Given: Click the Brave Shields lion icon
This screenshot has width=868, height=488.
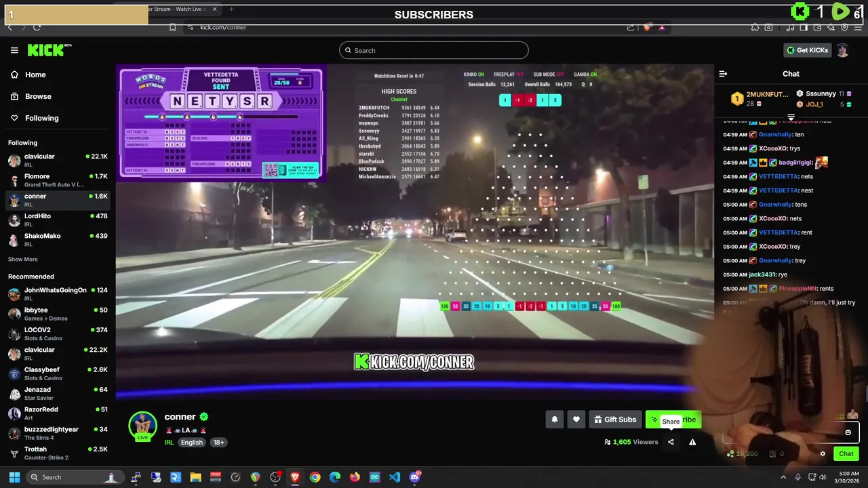Looking at the screenshot, I should click(647, 27).
